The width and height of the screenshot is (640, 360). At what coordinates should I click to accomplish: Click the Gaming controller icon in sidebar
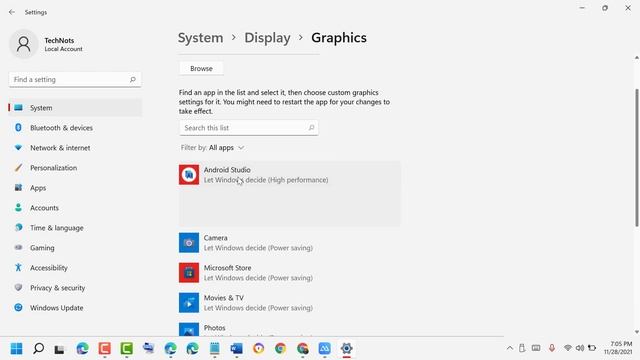(x=18, y=248)
